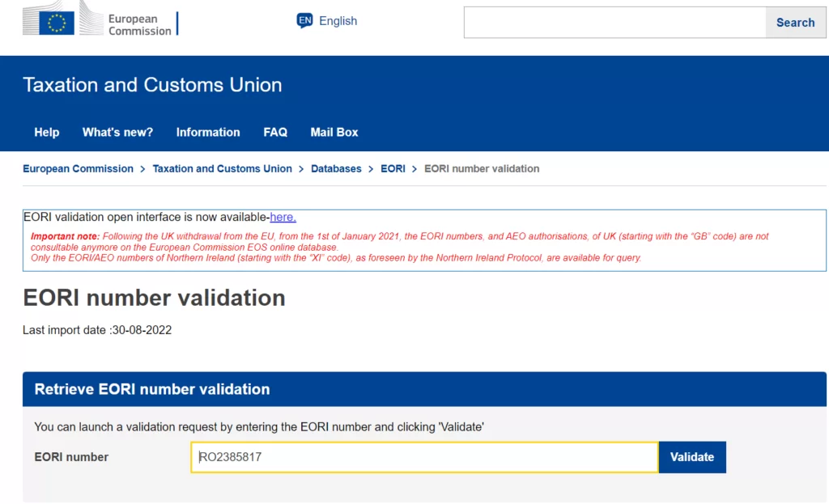Navigate to European Commission breadcrumb
829x504 pixels.
point(78,169)
